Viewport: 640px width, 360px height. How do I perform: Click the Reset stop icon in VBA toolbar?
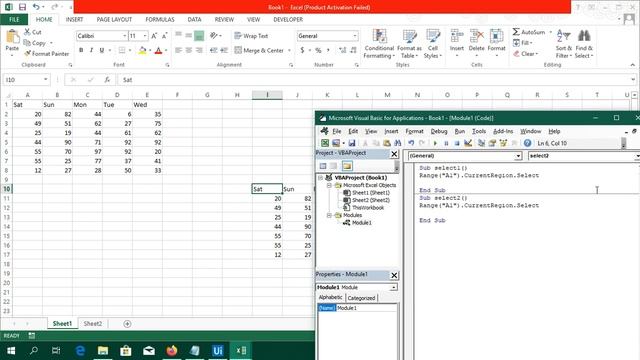click(x=457, y=143)
